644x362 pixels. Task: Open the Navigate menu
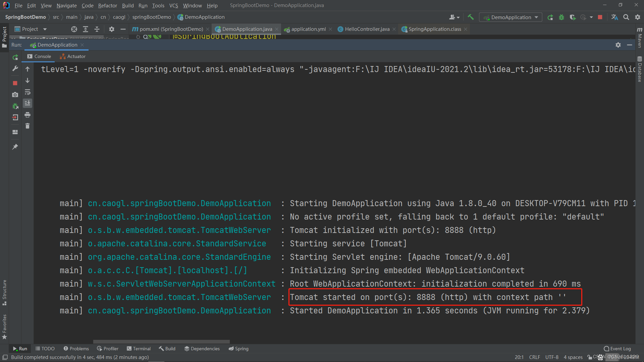[x=66, y=5]
